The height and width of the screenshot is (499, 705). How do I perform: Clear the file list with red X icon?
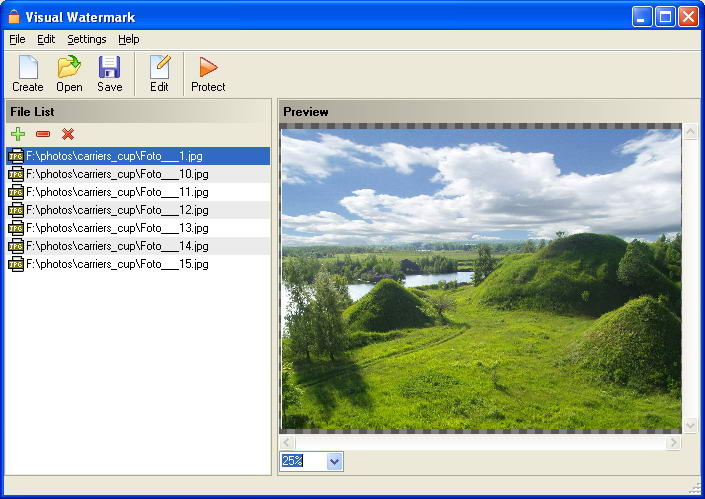[68, 134]
